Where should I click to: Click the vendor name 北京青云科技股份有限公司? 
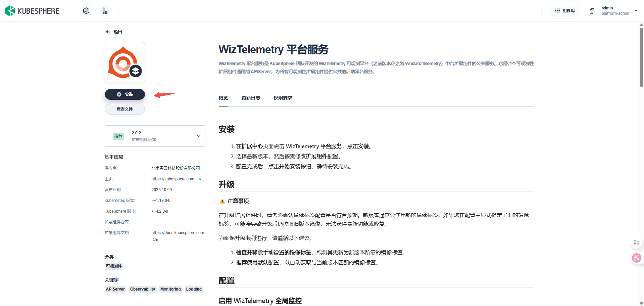coord(176,168)
